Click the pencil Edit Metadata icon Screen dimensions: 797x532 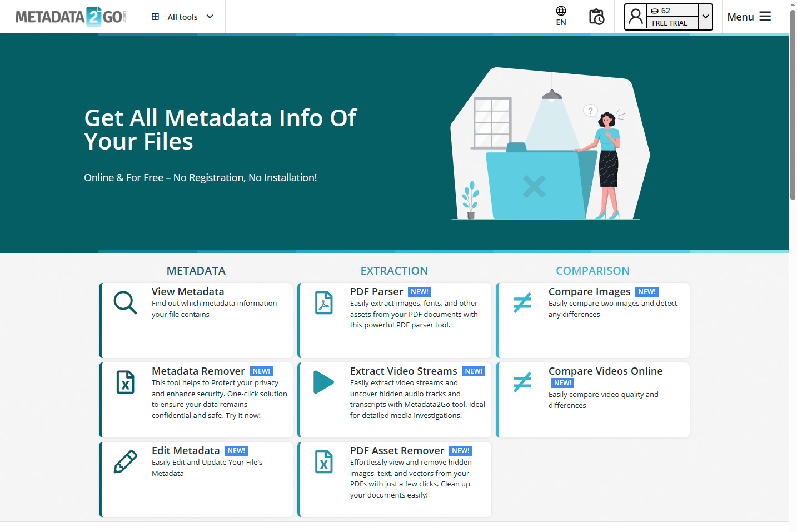tap(125, 461)
